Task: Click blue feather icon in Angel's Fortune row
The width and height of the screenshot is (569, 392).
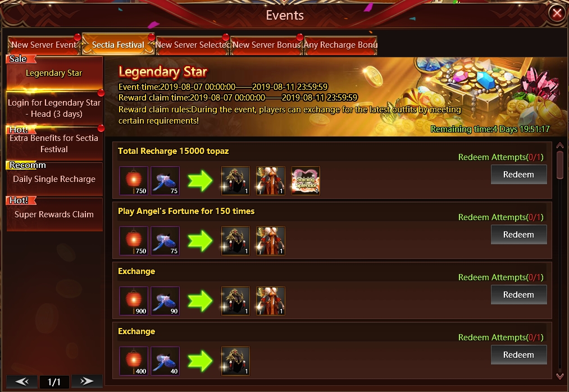Action: tap(165, 241)
